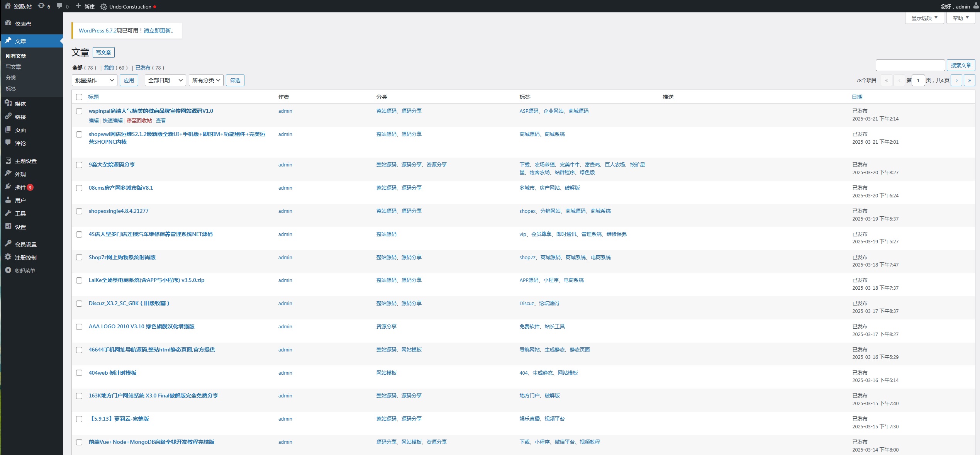980x455 pixels.
Task: Click the 新建 plus icon
Action: (78, 6)
